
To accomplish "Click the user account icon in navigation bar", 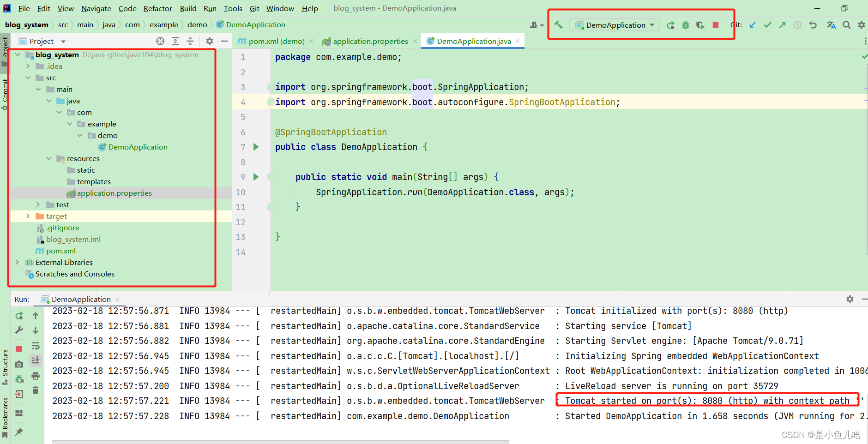I will [x=536, y=25].
